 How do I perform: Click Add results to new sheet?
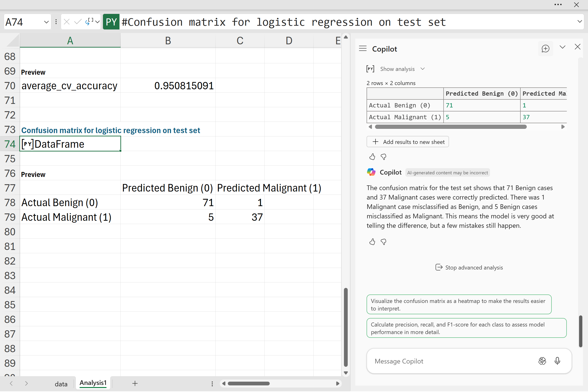click(408, 142)
